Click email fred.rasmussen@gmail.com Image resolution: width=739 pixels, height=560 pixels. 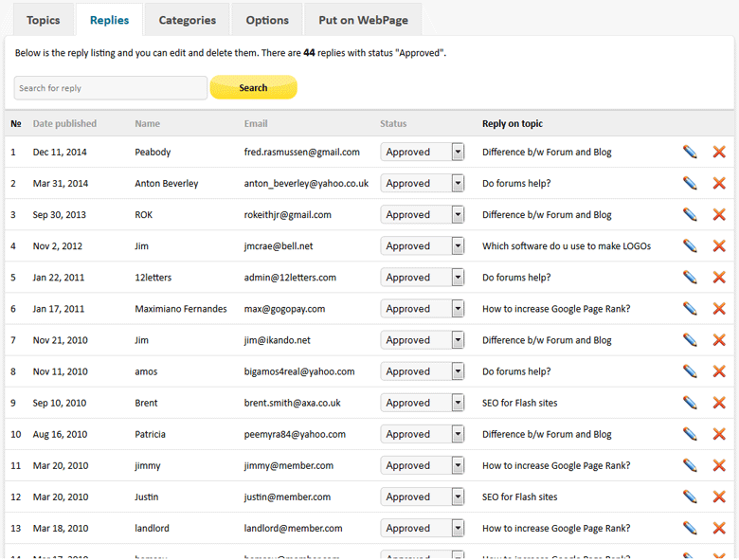click(x=301, y=152)
